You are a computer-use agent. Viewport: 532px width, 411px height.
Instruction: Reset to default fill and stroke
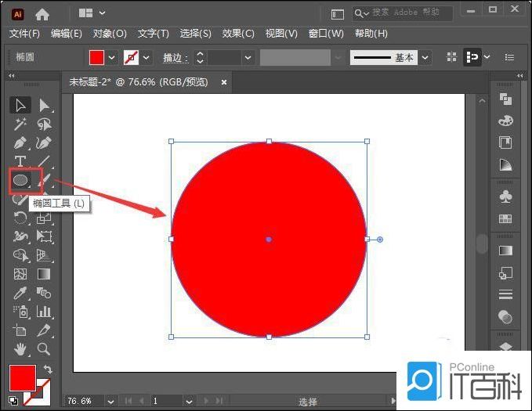point(13,401)
